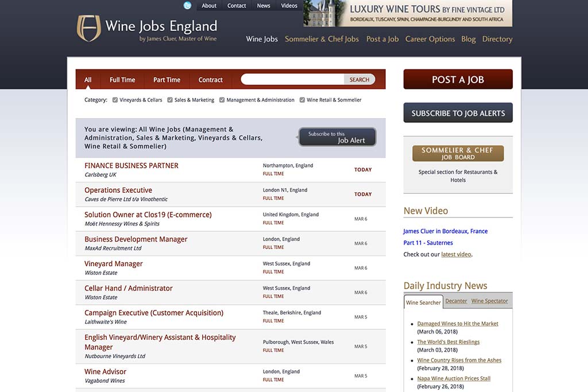This screenshot has width=588, height=392.
Task: Uncheck Wine Retail & Sommelier category
Action: [302, 100]
